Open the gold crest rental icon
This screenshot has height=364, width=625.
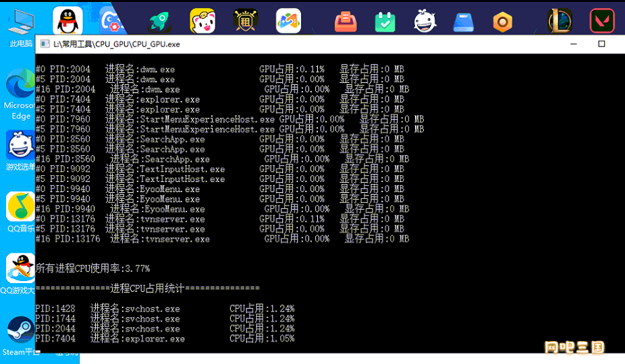[x=246, y=21]
